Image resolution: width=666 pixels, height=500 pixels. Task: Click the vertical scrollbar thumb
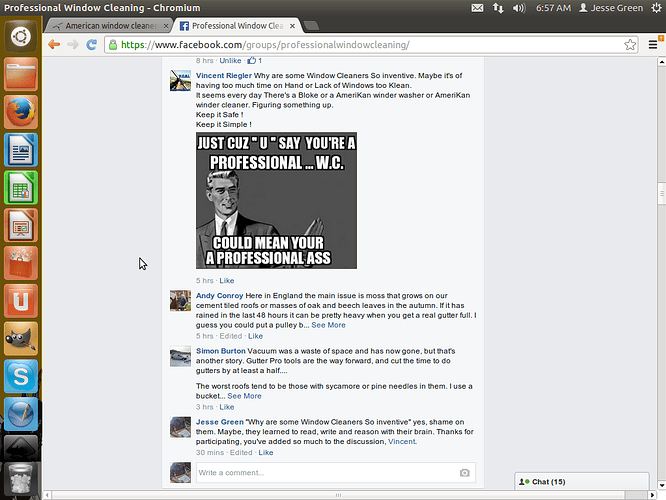[x=661, y=194]
